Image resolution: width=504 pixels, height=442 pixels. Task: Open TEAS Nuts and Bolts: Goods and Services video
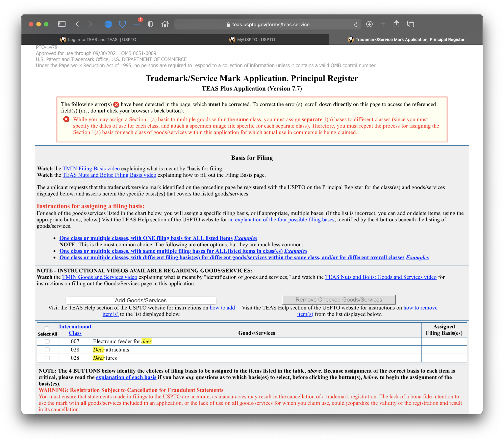[381, 277]
